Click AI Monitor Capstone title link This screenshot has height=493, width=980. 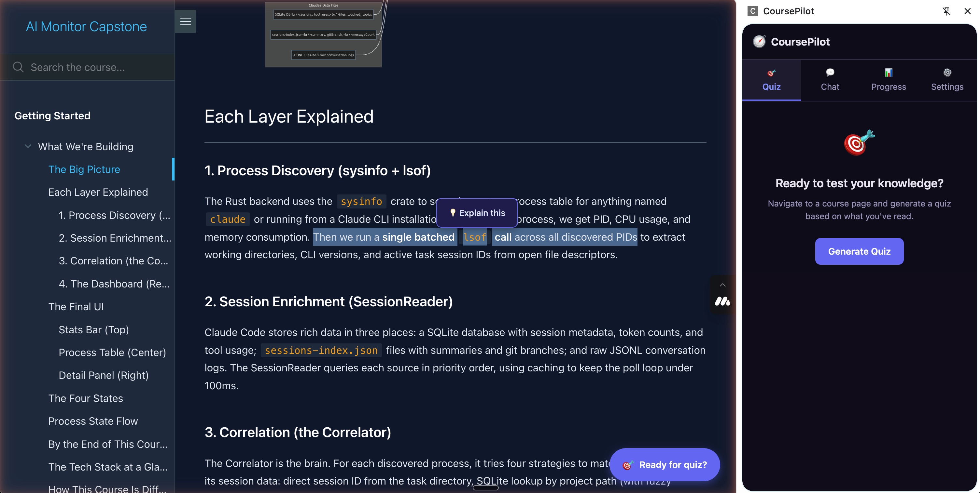(x=86, y=27)
